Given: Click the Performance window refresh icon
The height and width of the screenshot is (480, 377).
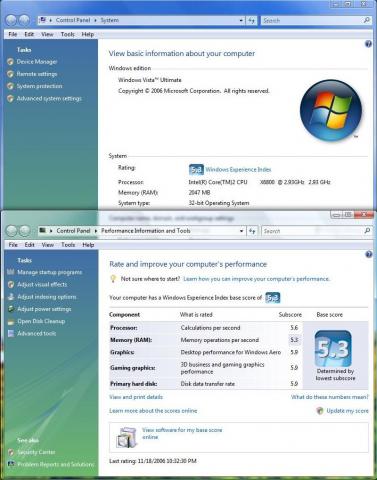Looking at the screenshot, I should click(x=252, y=231).
